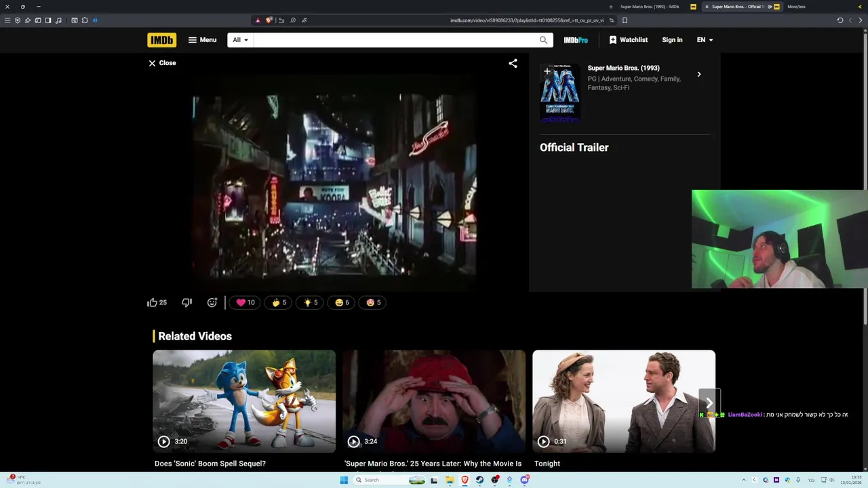Close the Official Trailer browser tab
This screenshot has width=868, height=488.
click(707, 7)
